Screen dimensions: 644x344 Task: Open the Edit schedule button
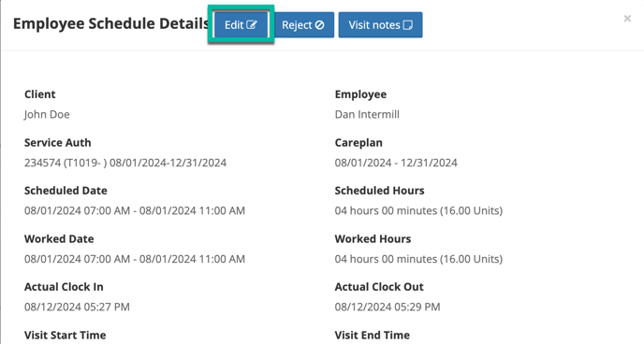tap(241, 25)
